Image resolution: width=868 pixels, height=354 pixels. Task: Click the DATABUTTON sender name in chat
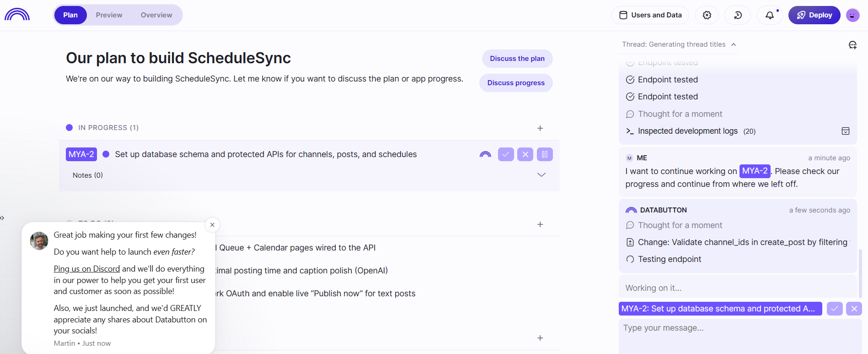click(x=664, y=210)
